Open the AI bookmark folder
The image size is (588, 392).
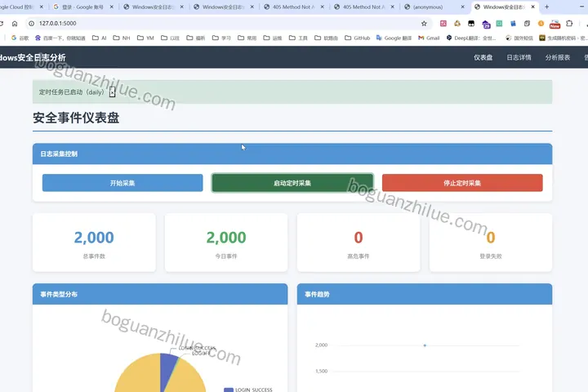coord(100,38)
